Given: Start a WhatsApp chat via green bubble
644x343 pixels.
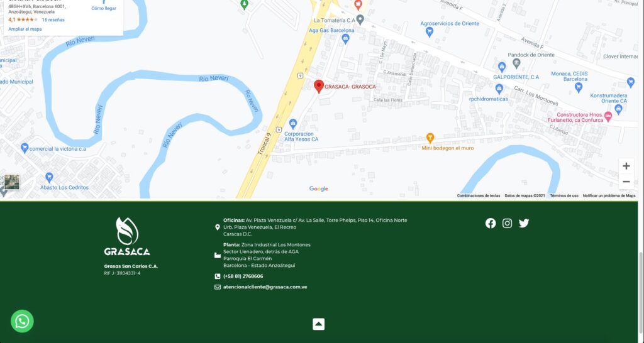Looking at the screenshot, I should click(22, 321).
